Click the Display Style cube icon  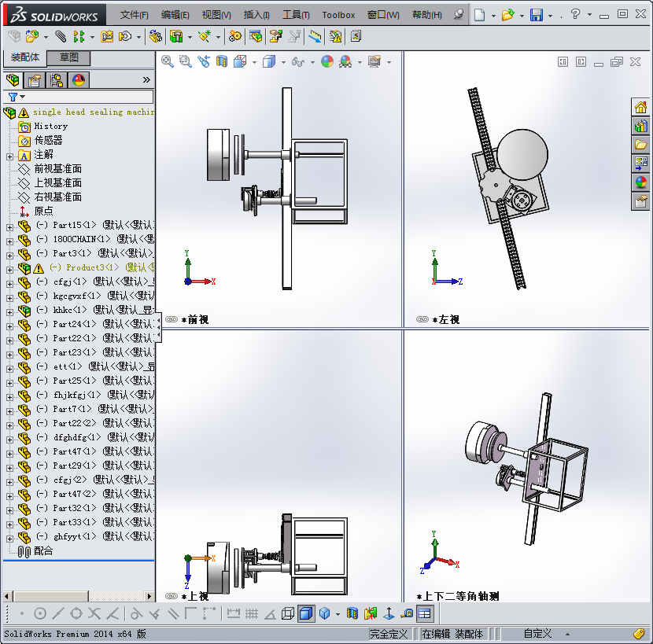pos(269,61)
